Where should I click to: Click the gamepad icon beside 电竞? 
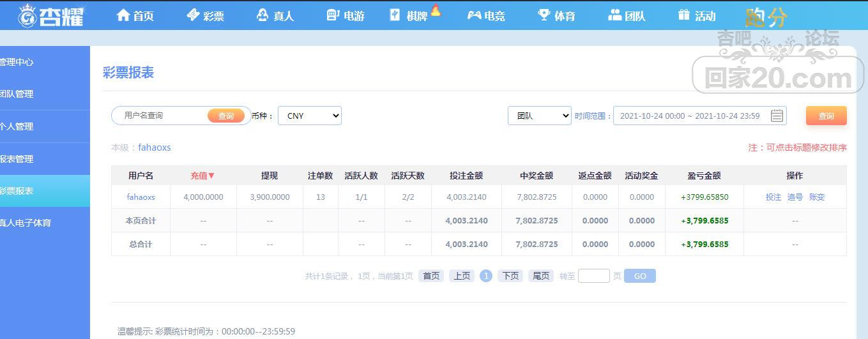(474, 15)
